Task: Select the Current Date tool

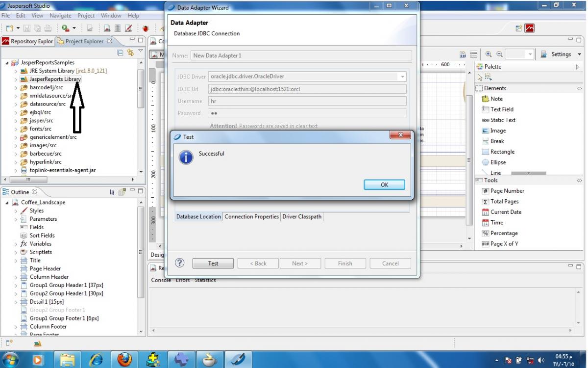Action: (x=505, y=212)
